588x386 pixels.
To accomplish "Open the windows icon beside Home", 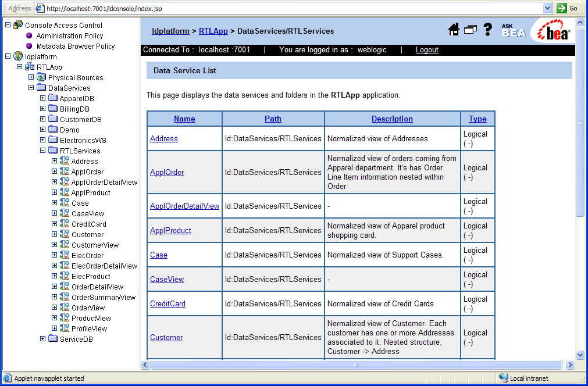I will (x=471, y=29).
